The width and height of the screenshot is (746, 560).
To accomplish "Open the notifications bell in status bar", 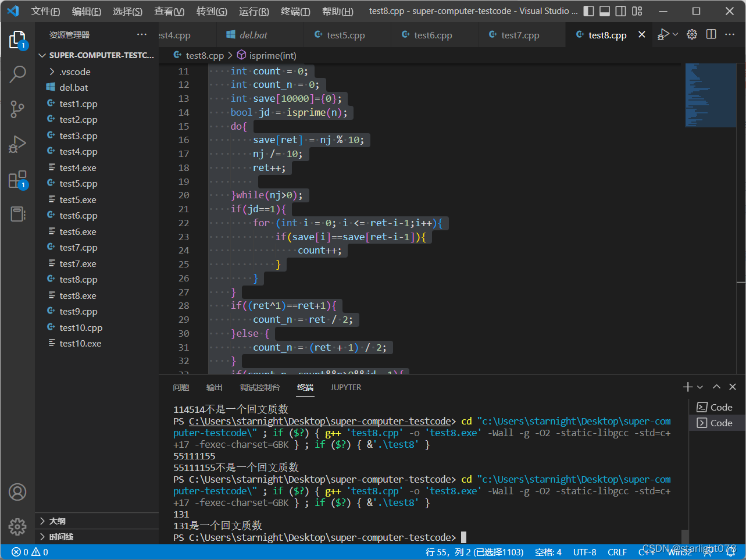I will pyautogui.click(x=731, y=552).
